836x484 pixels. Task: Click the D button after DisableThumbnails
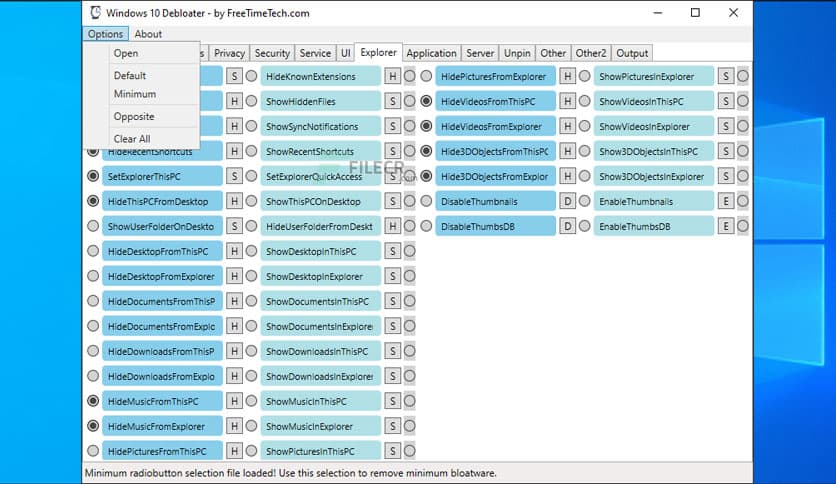tap(567, 201)
